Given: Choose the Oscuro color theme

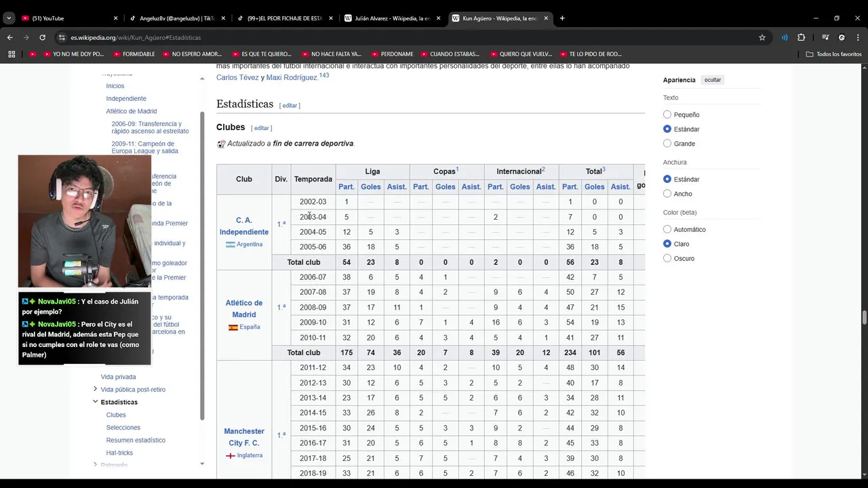Looking at the screenshot, I should 667,258.
